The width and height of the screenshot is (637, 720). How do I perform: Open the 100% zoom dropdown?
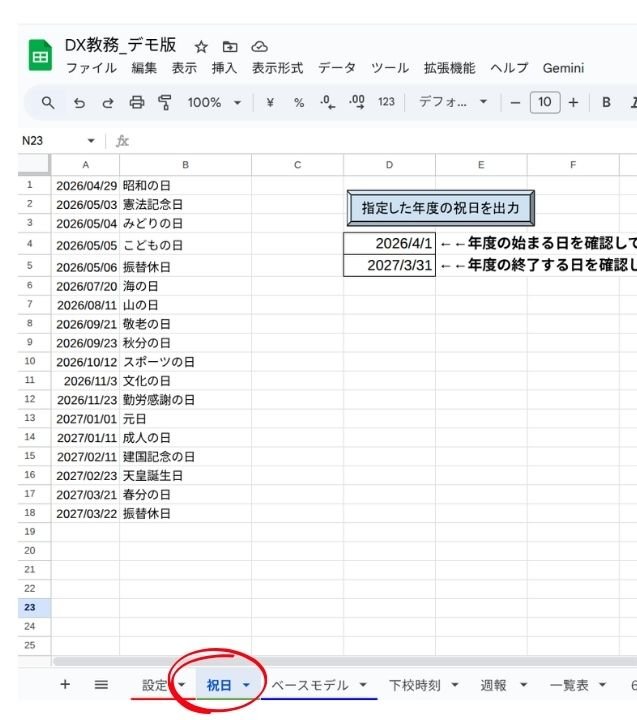click(214, 102)
